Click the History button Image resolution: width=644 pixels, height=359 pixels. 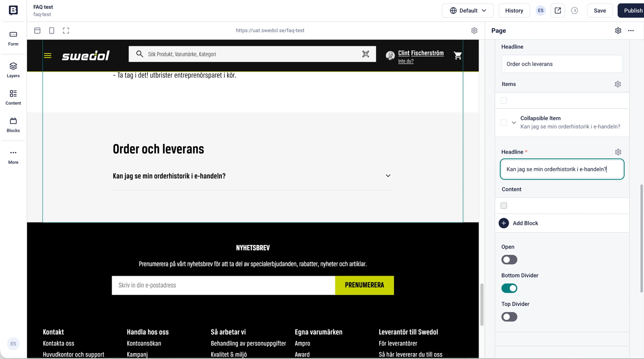click(514, 11)
